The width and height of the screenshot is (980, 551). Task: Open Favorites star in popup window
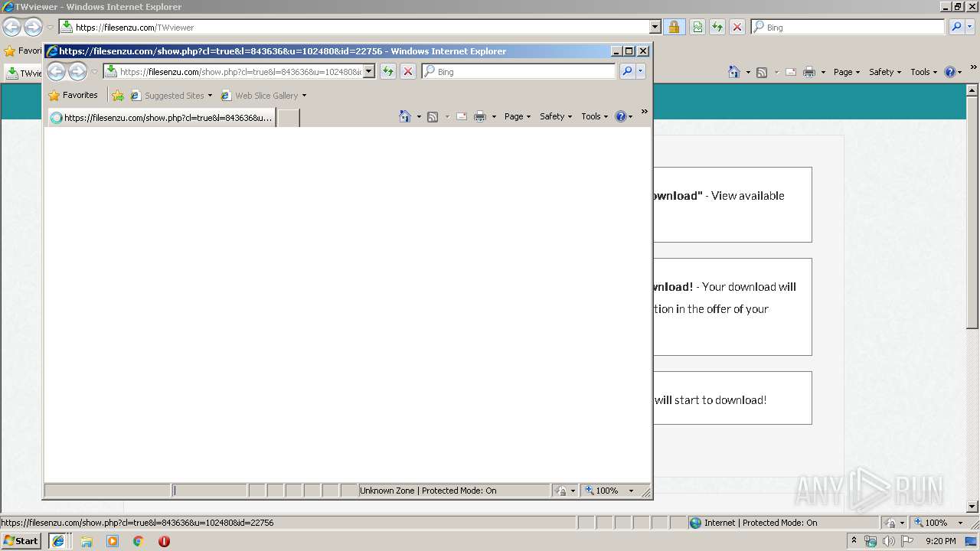73,96
